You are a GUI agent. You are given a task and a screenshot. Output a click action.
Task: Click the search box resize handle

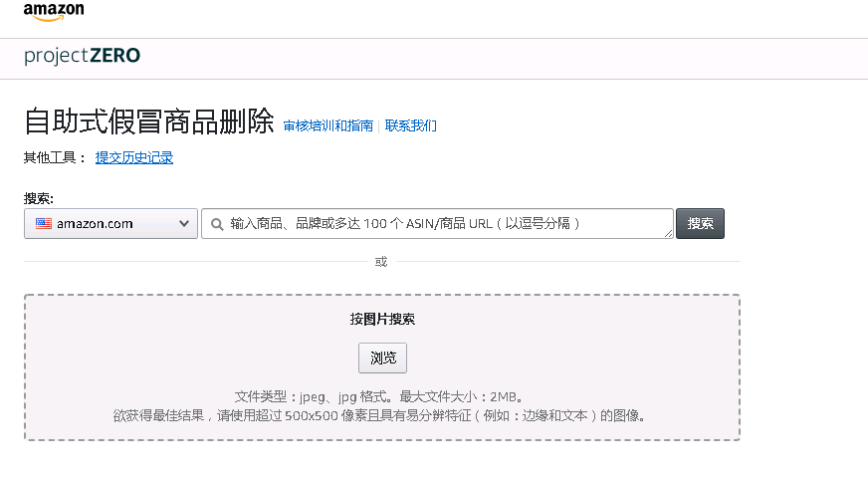coord(668,234)
